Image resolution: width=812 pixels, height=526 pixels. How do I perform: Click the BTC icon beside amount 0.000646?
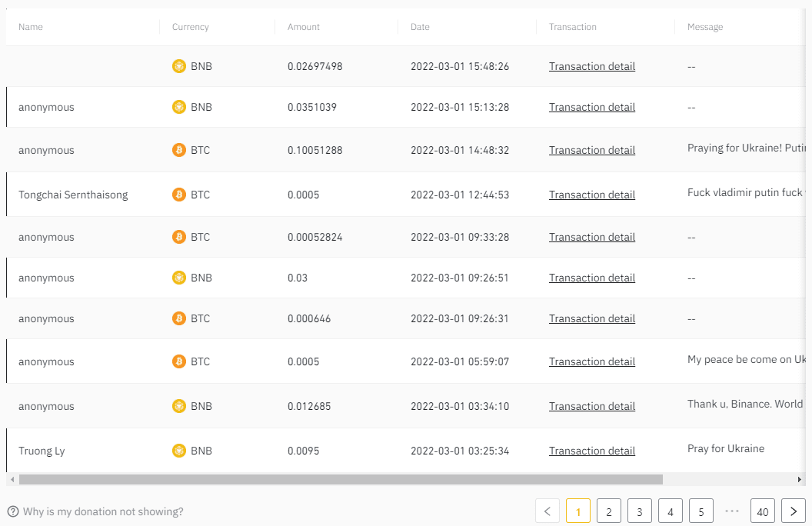tap(179, 318)
